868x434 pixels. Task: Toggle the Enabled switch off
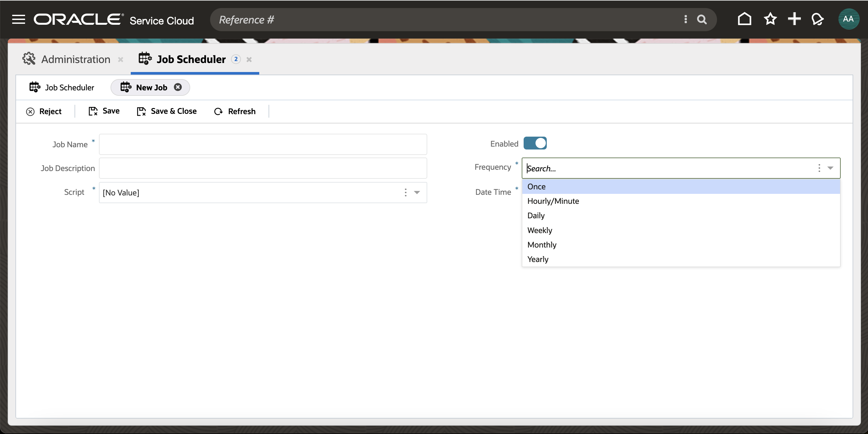pos(535,143)
